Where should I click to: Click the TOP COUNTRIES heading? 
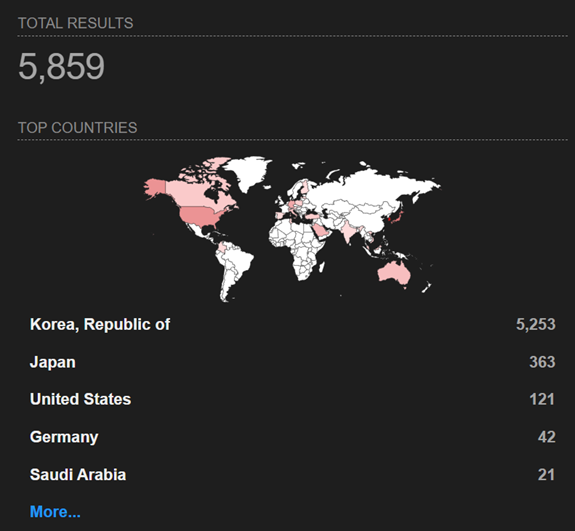click(x=77, y=128)
